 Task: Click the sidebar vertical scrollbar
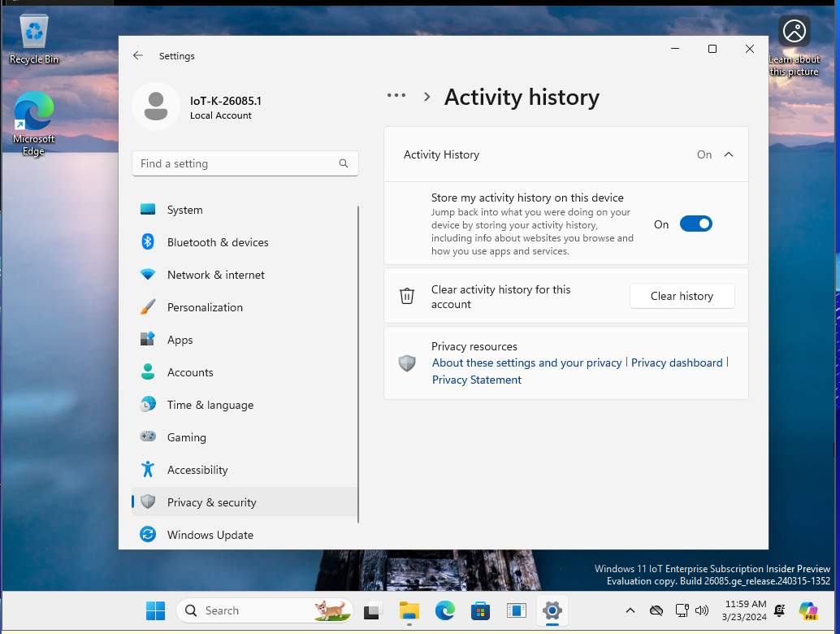(358, 364)
